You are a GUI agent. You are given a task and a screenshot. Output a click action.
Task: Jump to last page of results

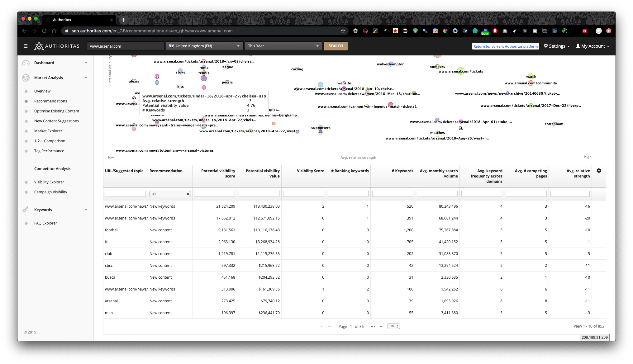pyautogui.click(x=382, y=326)
